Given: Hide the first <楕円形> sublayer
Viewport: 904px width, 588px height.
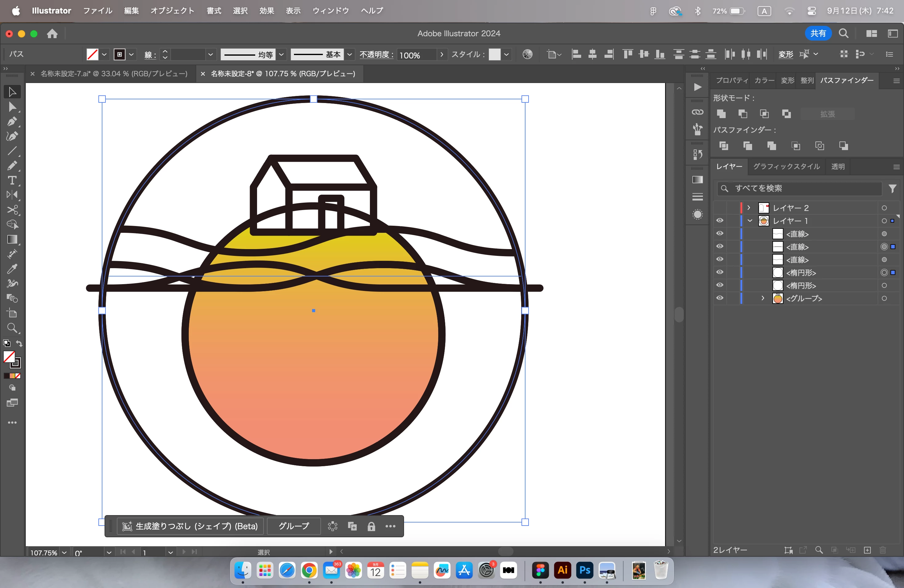Looking at the screenshot, I should [x=720, y=272].
